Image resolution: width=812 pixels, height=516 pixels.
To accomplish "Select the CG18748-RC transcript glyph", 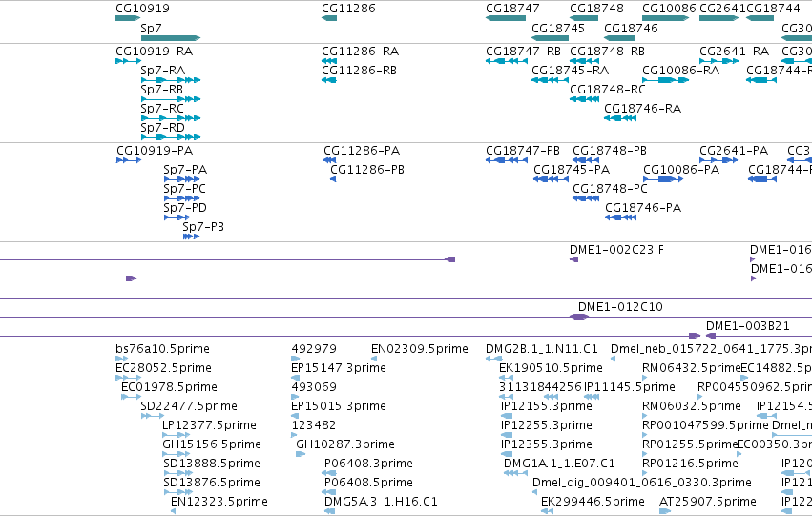I will (584, 99).
